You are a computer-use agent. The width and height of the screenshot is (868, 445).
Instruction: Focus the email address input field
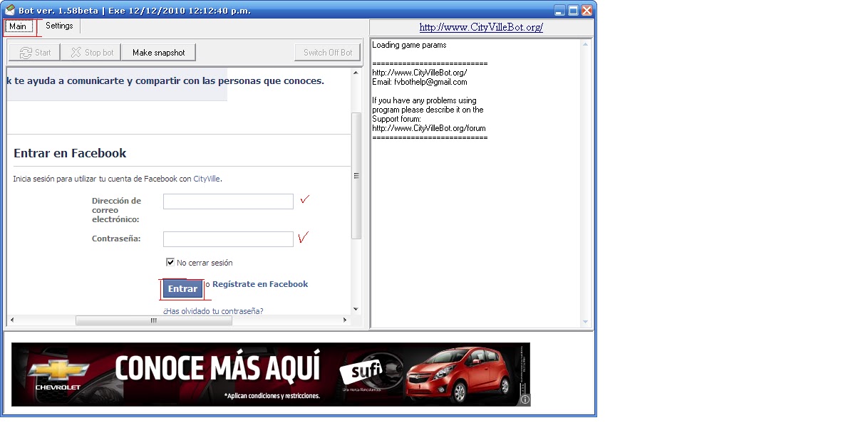[x=228, y=201]
